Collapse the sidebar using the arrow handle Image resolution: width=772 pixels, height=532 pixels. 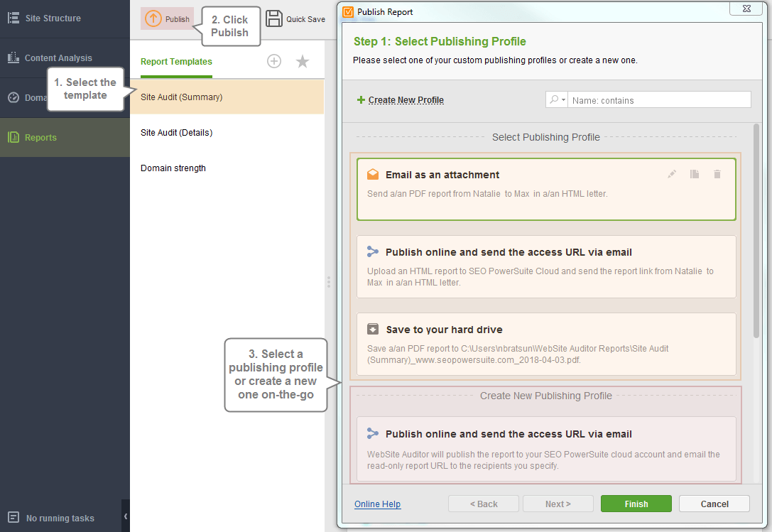click(x=126, y=516)
